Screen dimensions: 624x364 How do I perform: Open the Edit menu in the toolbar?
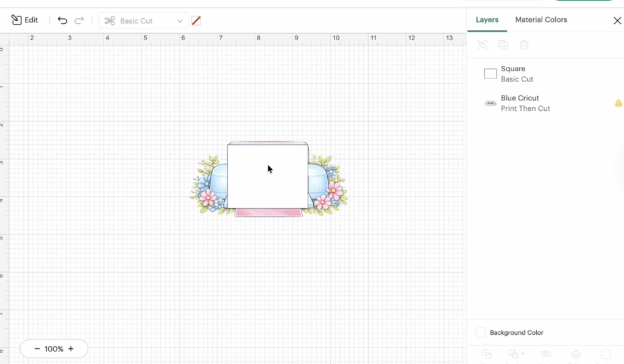24,20
